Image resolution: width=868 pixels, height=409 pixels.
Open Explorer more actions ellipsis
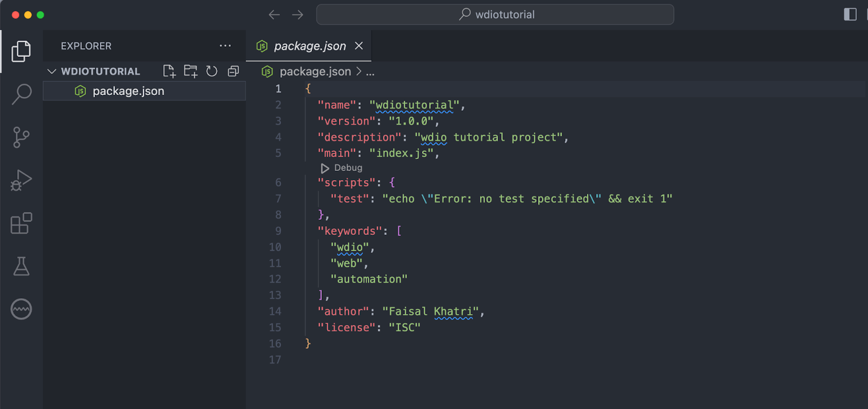[x=225, y=46]
